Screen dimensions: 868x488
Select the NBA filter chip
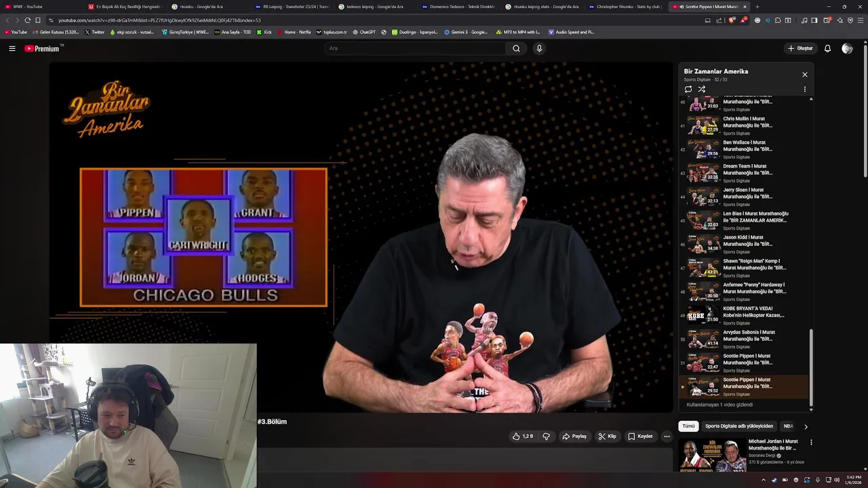point(788,426)
